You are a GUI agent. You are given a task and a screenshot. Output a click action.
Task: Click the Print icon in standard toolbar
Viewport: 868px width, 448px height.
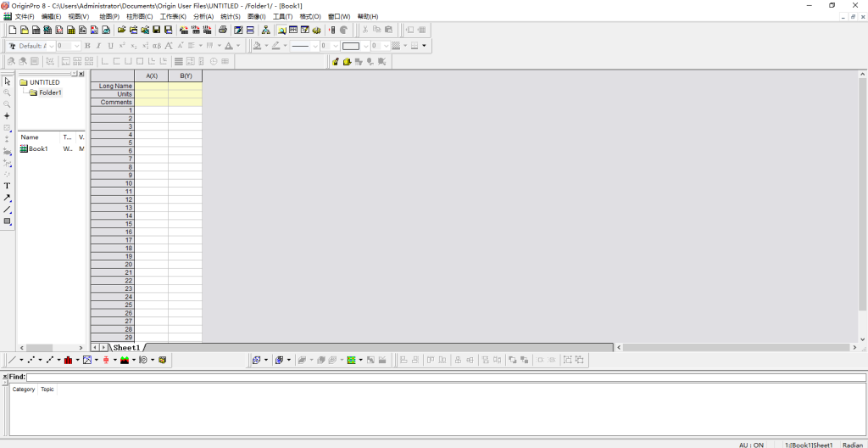pos(223,30)
